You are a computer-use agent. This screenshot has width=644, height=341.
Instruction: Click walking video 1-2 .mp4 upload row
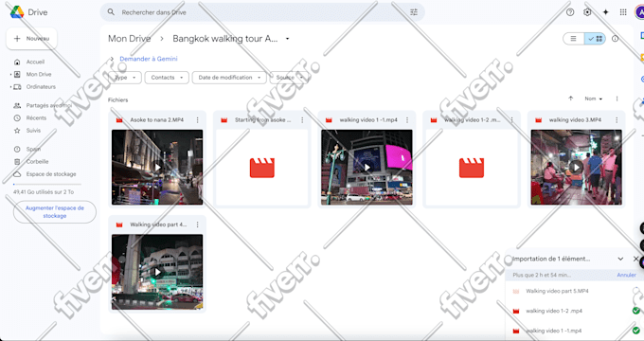(x=575, y=311)
